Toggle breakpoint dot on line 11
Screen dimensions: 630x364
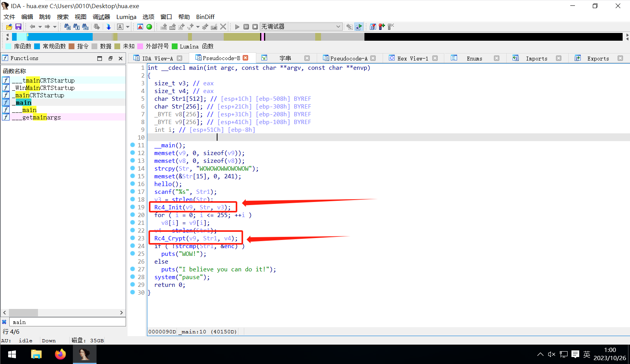pos(133,145)
